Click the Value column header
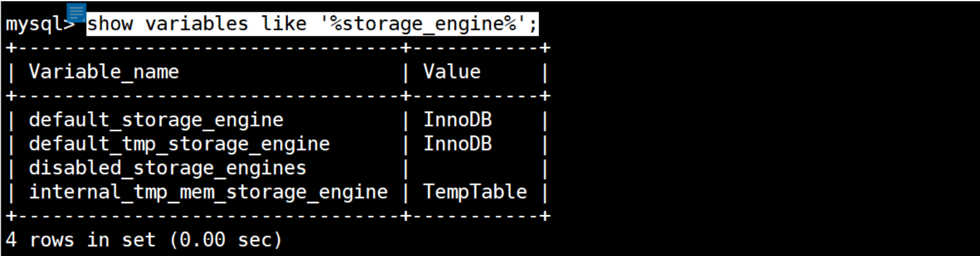Viewport: 980px width, 256px height. [x=452, y=72]
